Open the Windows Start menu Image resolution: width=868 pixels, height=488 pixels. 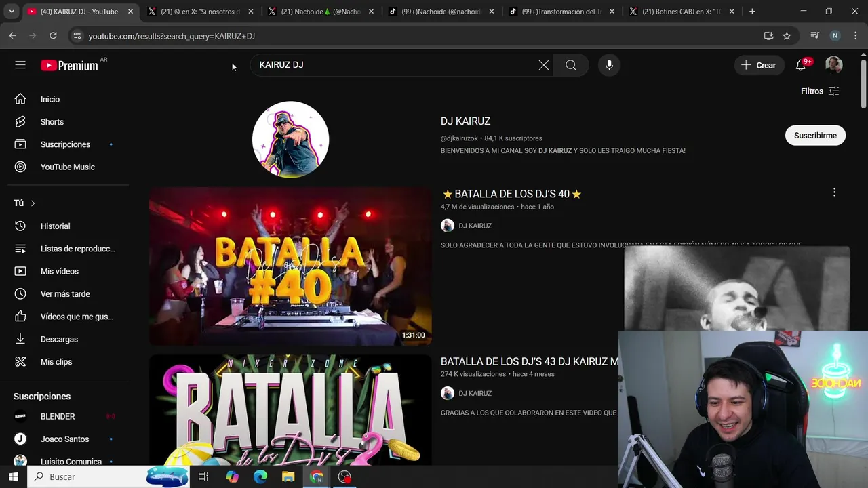(x=13, y=477)
